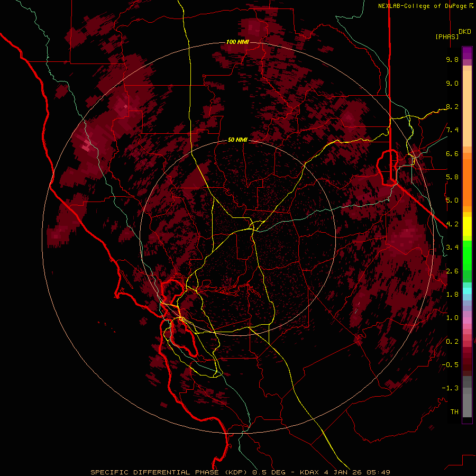Click the 2.6 scale value
The image size is (476, 476).
click(452, 271)
